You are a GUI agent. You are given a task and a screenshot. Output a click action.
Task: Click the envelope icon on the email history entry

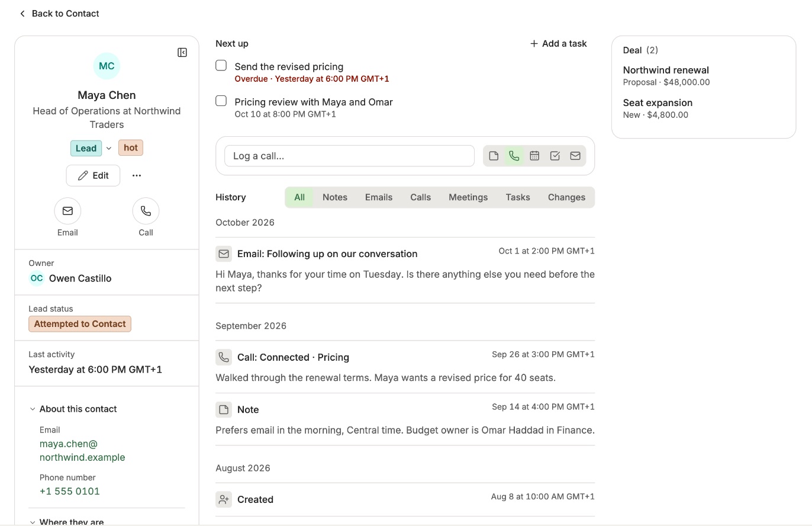click(224, 254)
